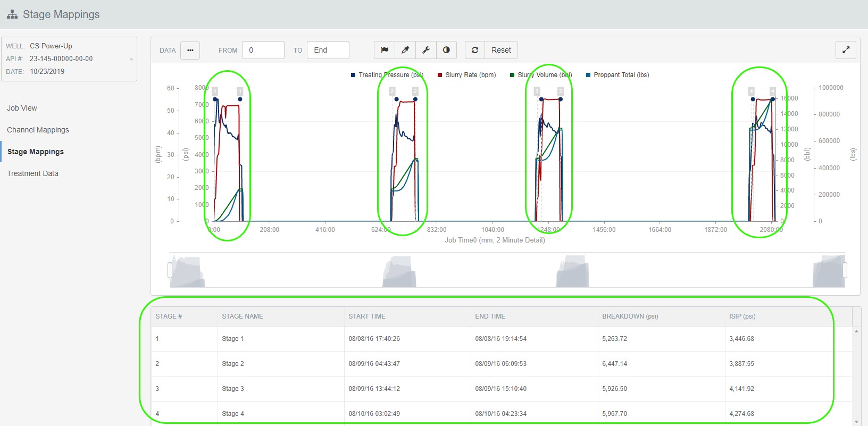Open Job View in the sidebar
The width and height of the screenshot is (868, 426).
[x=22, y=108]
